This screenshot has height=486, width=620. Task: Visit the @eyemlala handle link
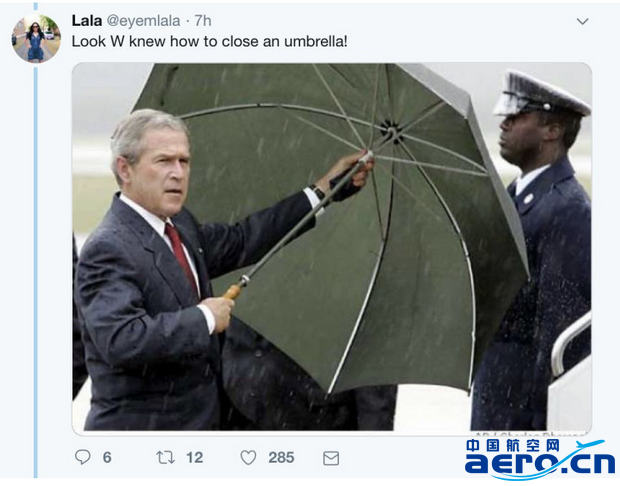click(144, 21)
